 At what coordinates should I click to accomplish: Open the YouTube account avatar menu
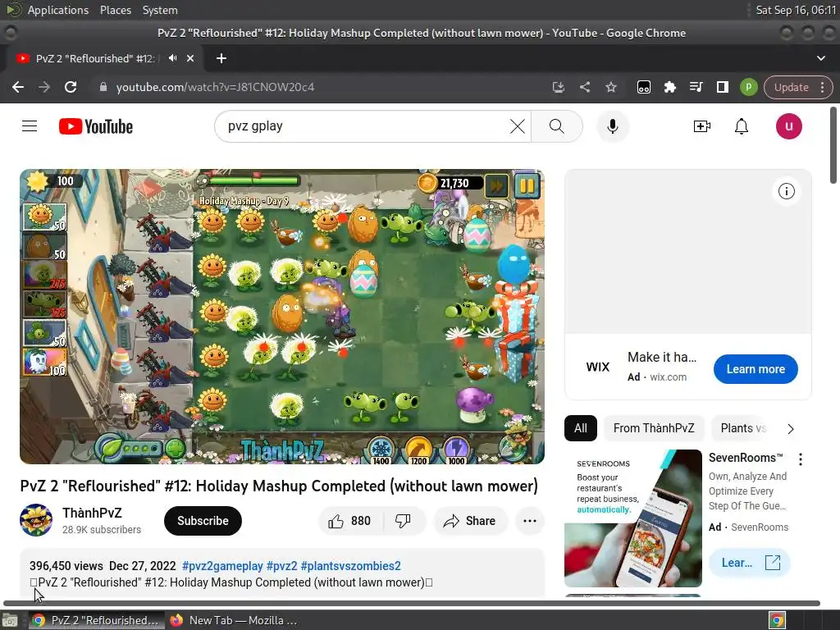(x=788, y=126)
